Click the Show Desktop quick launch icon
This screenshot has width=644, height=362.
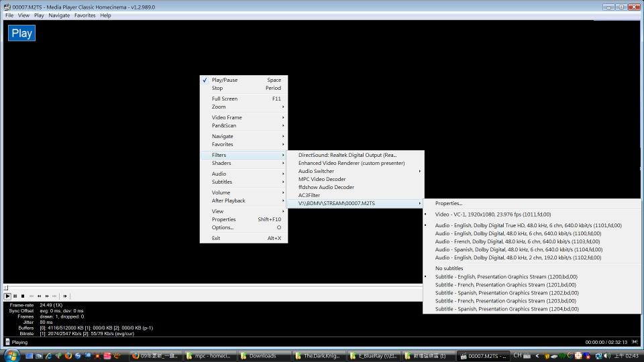tap(29, 356)
